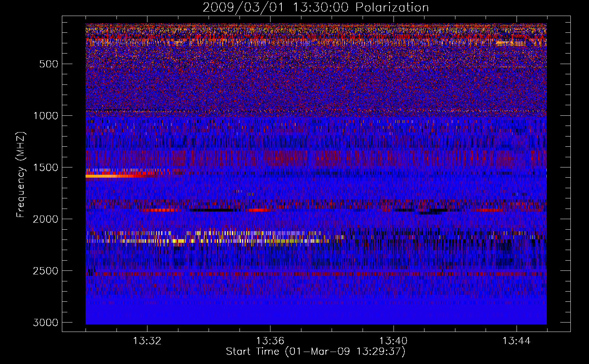Click the 500 frequency tick label
Screen dimensions: 589x364
[x=48, y=64]
